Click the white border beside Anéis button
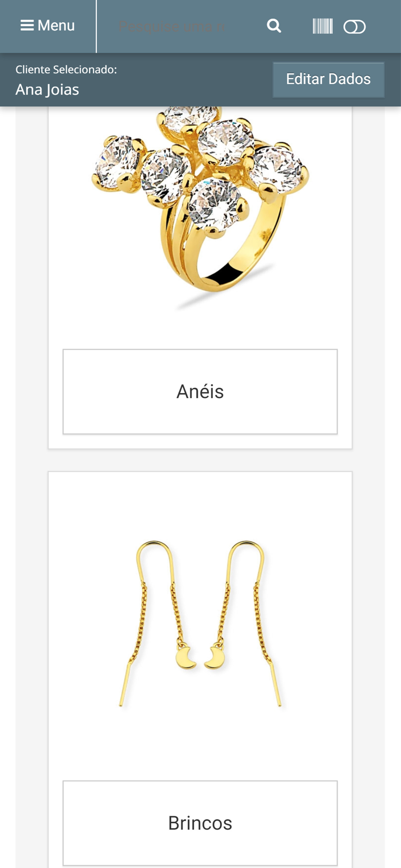This screenshot has height=868, width=401. tap(56, 391)
